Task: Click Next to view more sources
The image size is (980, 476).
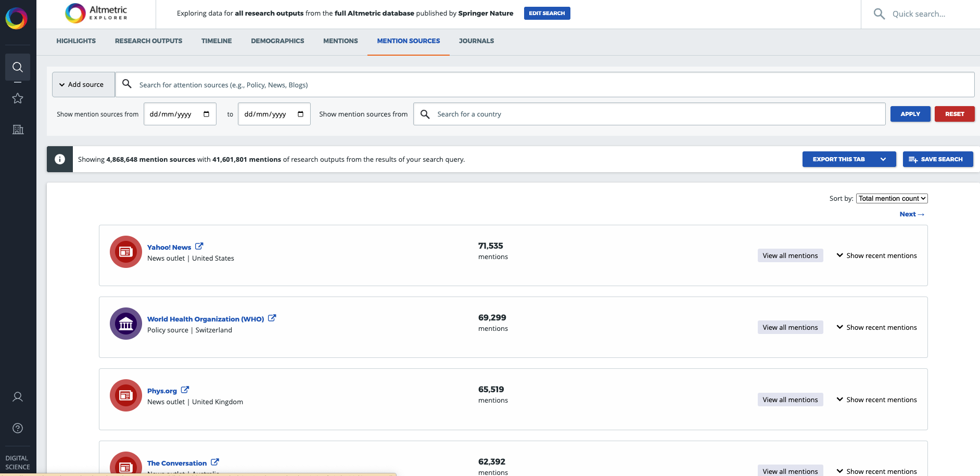Action: coord(911,214)
